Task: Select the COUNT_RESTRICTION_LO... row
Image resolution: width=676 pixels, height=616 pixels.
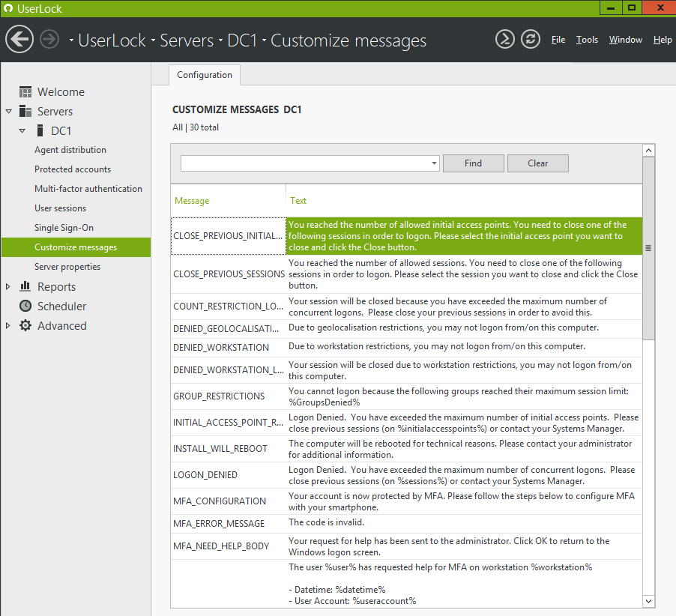Action: [406, 307]
